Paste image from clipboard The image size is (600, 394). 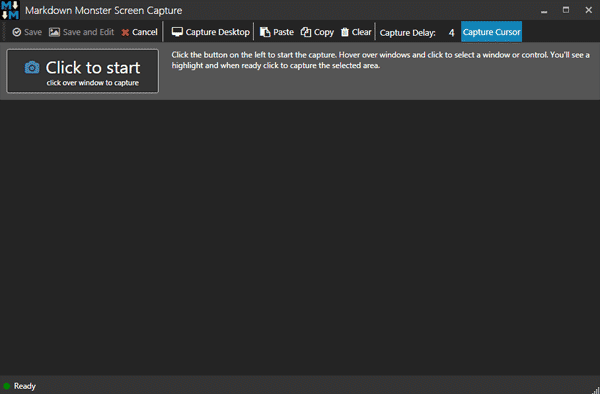pyautogui.click(x=277, y=32)
